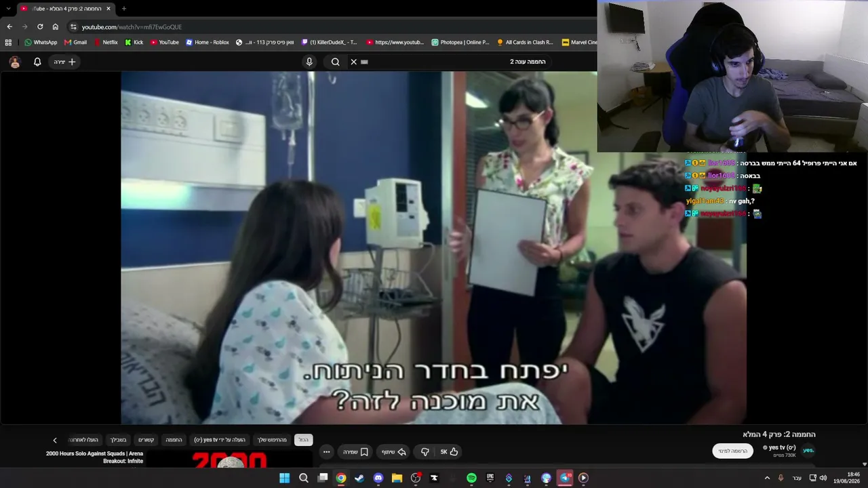Click the video player to toggle playback
The width and height of the screenshot is (868, 488).
pos(434,247)
